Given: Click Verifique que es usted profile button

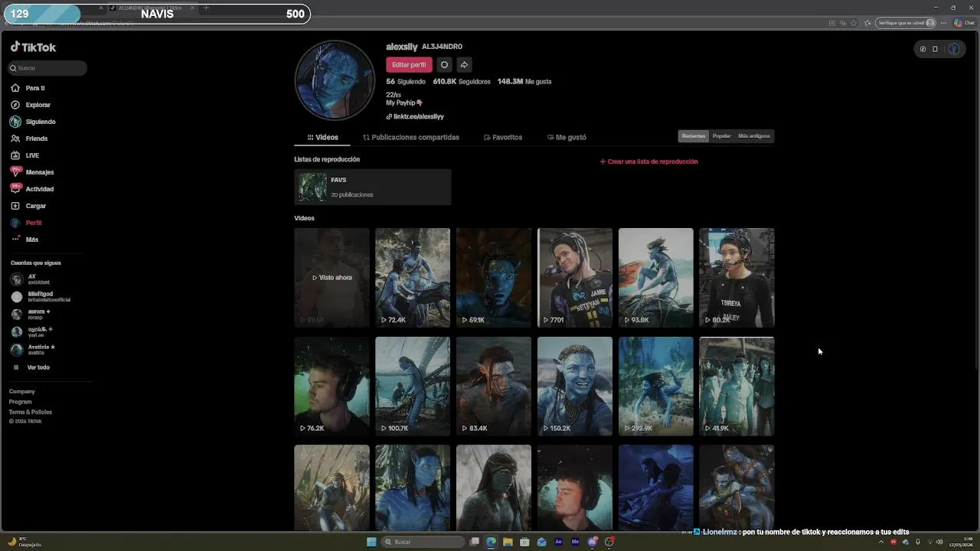Looking at the screenshot, I should 906,23.
